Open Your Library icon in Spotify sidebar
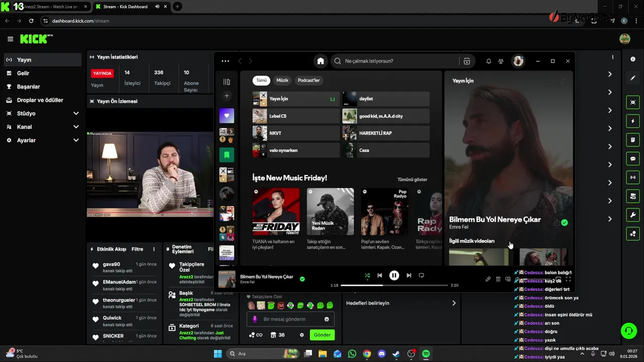644x362 pixels. pos(226,82)
